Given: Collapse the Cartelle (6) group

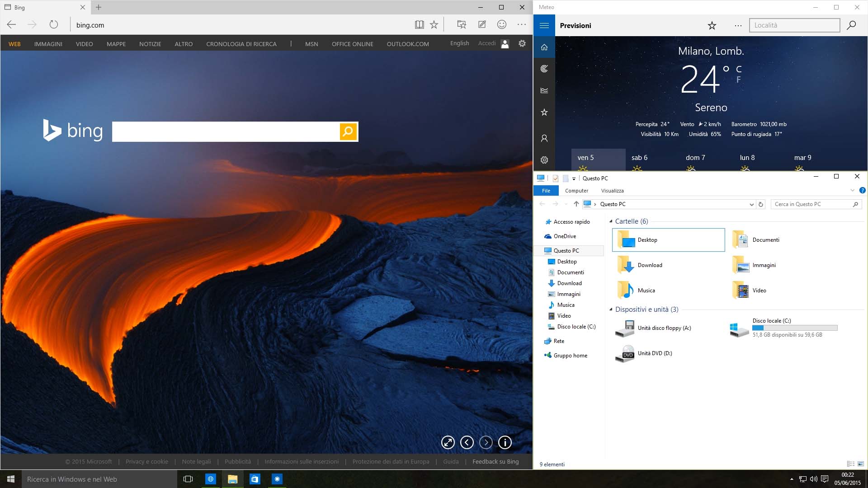Looking at the screenshot, I should 611,221.
